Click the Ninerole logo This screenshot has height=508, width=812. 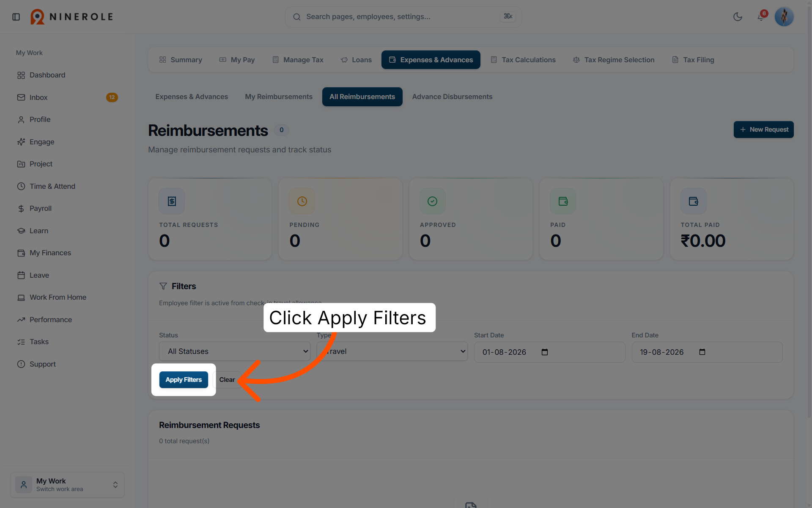click(x=71, y=17)
